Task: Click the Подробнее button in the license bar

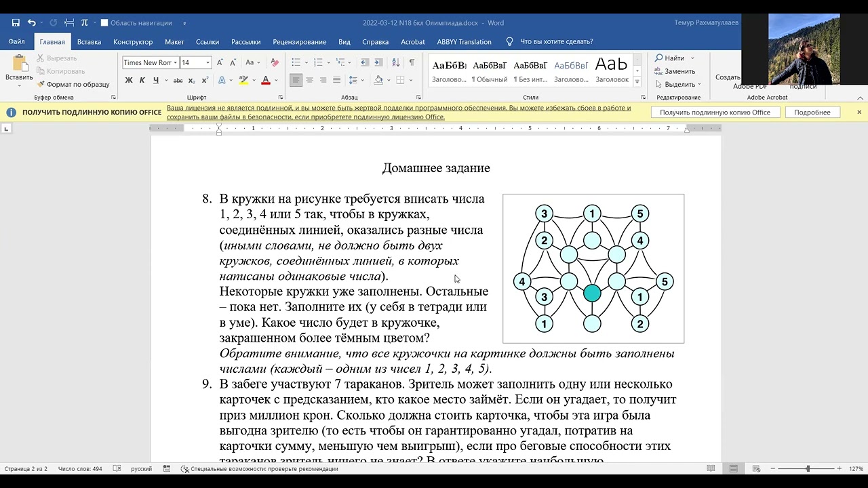Action: point(812,113)
